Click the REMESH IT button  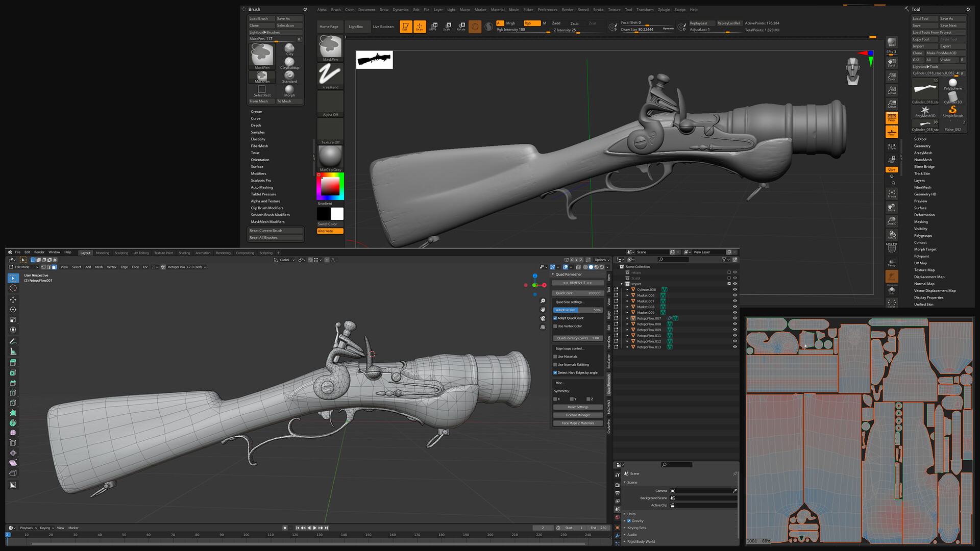pos(577,282)
